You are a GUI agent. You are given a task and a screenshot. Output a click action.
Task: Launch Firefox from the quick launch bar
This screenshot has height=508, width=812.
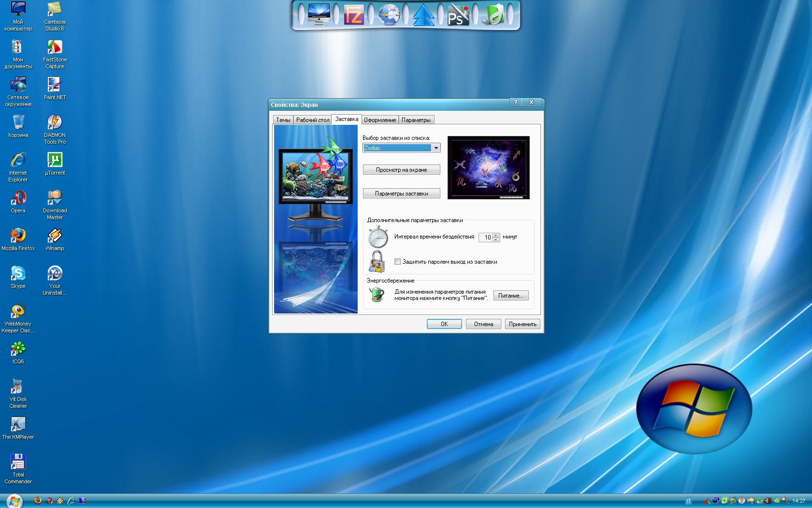38,501
